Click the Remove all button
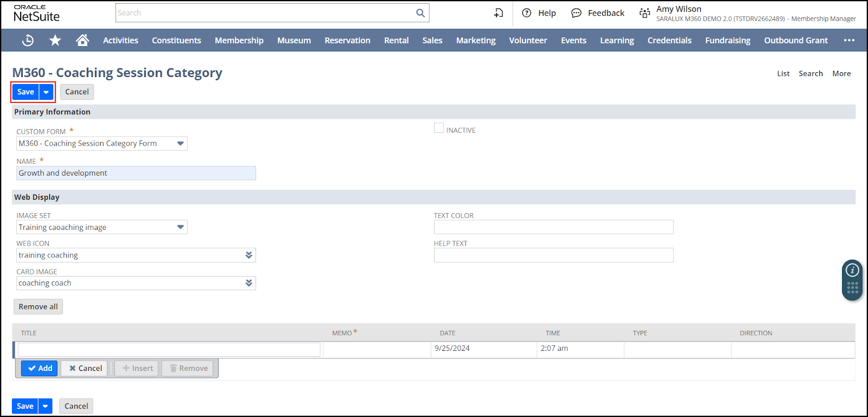 pyautogui.click(x=38, y=307)
